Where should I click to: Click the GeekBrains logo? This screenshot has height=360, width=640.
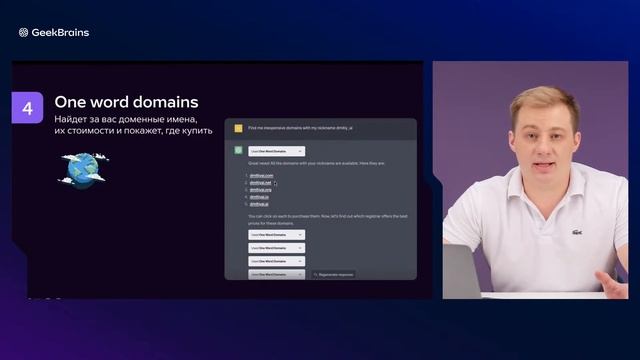pos(54,33)
